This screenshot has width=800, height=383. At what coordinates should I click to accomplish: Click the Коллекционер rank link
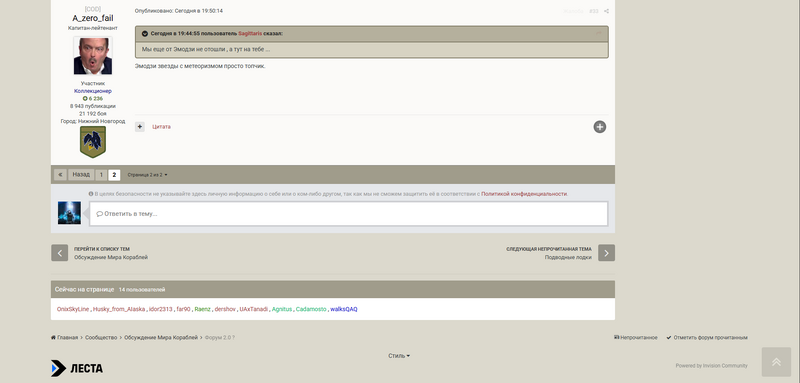(x=93, y=91)
